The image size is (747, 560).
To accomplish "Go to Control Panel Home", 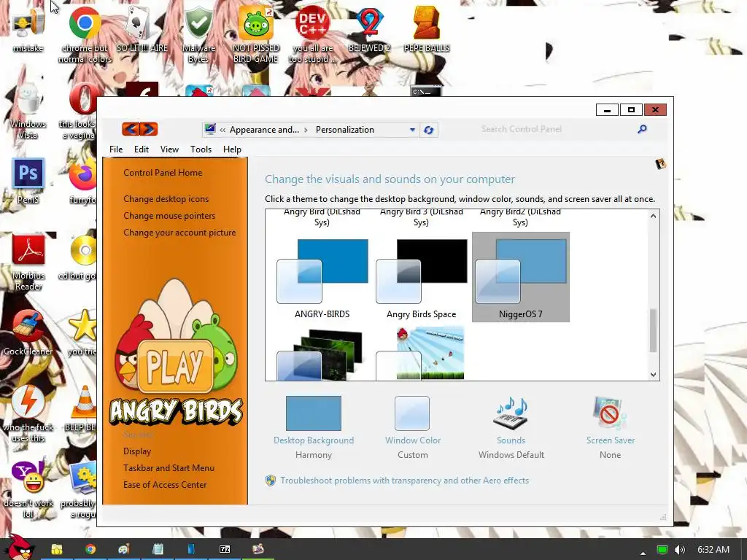I will tap(163, 173).
